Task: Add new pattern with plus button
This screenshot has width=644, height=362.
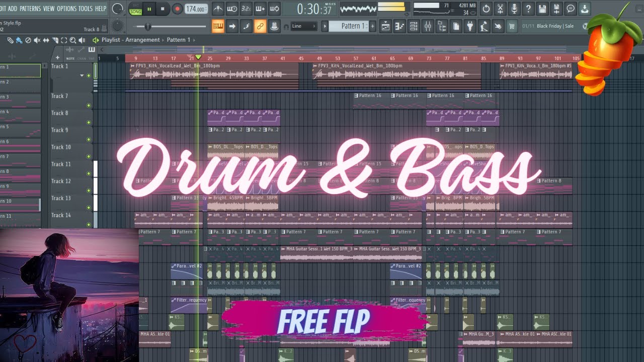Action: click(373, 26)
